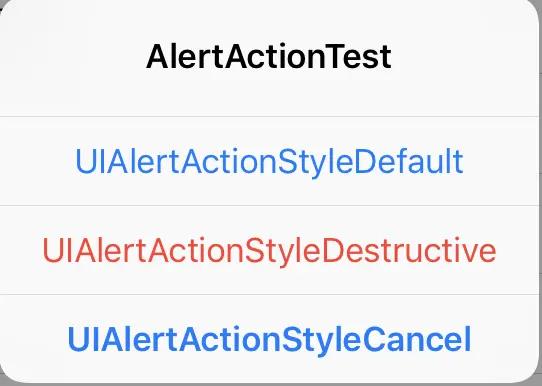This screenshot has height=386, width=542.
Task: Click the alert header area reading AlertActionTest
Action: point(270,58)
